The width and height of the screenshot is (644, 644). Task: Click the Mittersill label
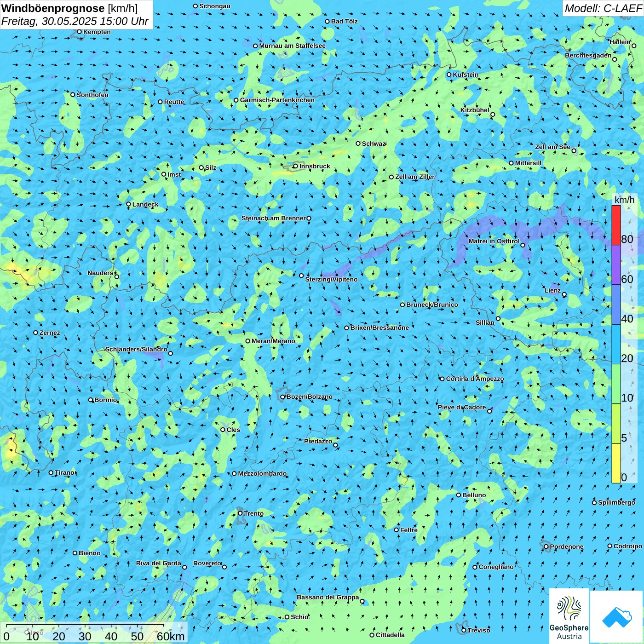[528, 163]
